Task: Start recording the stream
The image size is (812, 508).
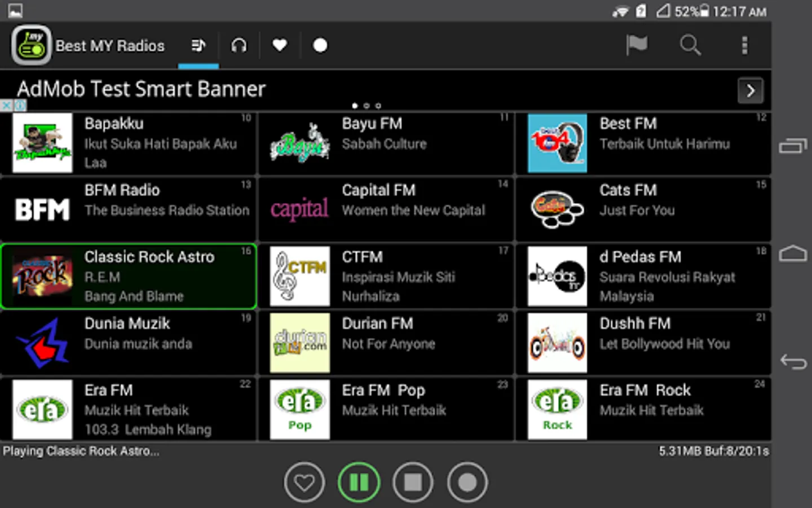Action: click(x=467, y=483)
